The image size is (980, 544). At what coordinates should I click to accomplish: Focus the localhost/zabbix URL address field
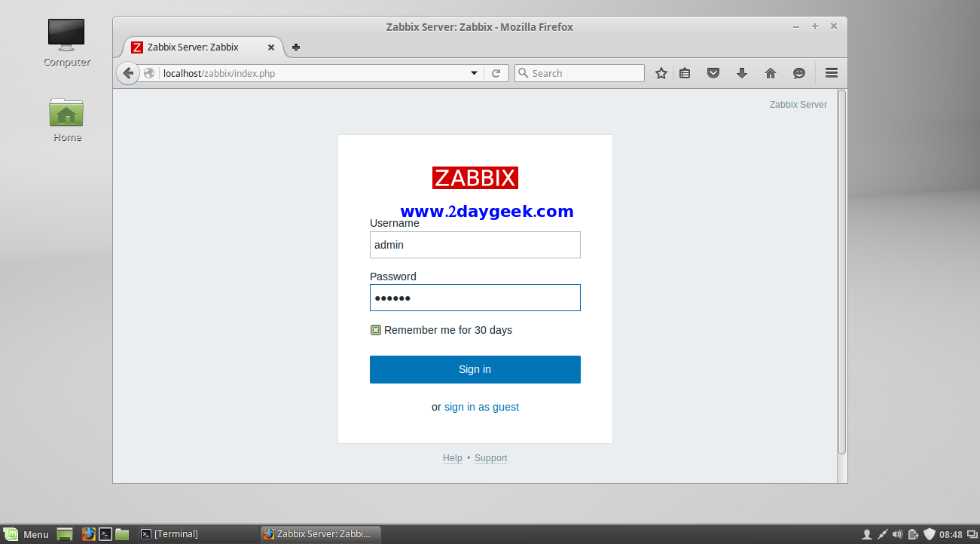pos(313,73)
